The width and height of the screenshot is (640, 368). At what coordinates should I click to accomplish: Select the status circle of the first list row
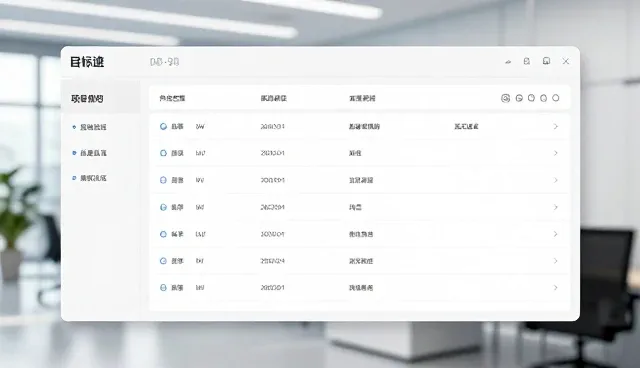point(163,126)
